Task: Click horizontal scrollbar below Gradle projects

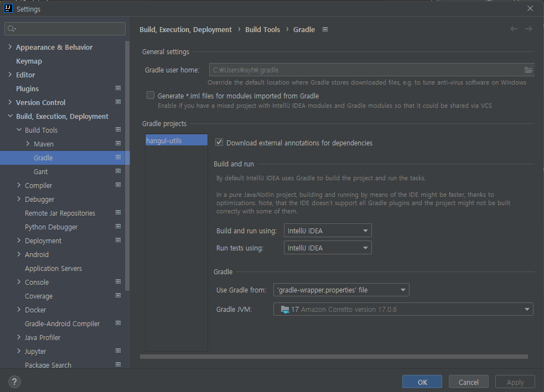Action: pos(334,356)
